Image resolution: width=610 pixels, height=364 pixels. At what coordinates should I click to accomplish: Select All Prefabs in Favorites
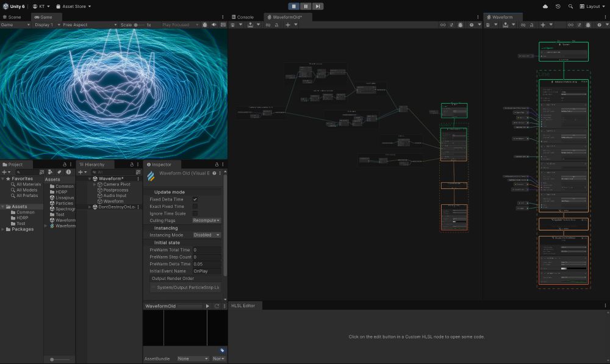(27, 196)
